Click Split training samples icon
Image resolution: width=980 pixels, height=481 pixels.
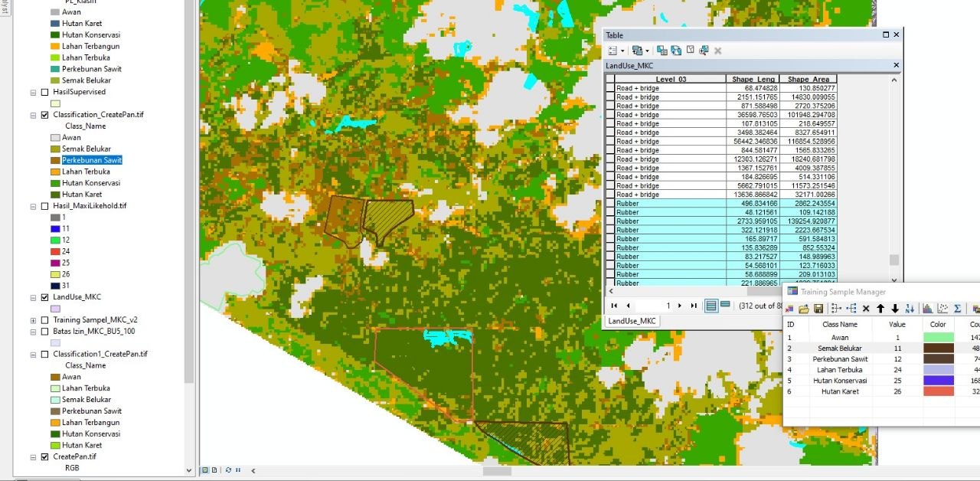tap(851, 309)
